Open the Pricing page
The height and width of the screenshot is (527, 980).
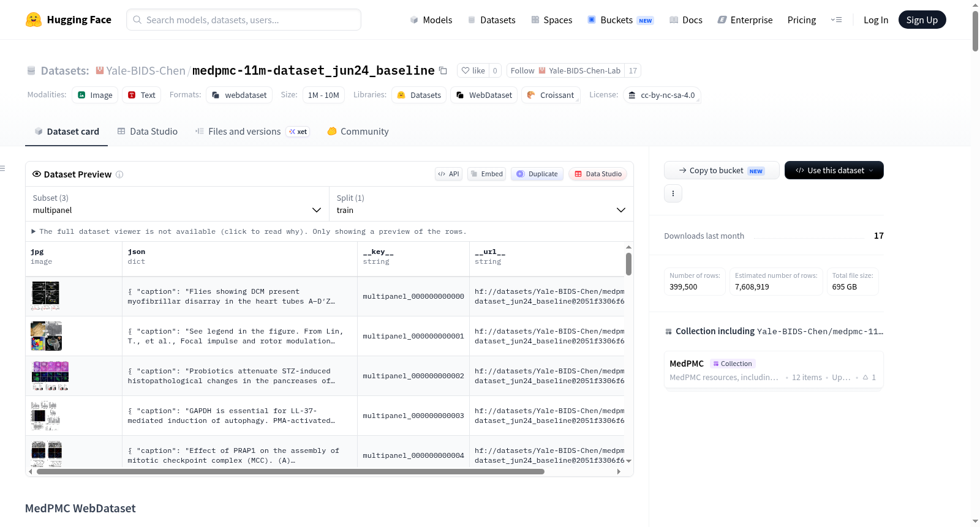tap(801, 20)
